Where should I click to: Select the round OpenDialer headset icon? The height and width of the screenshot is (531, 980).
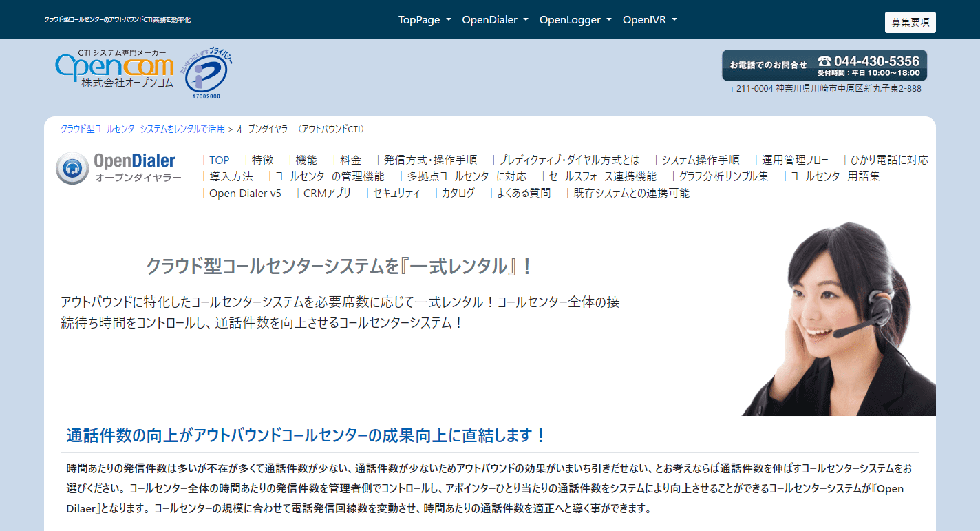[x=72, y=167]
